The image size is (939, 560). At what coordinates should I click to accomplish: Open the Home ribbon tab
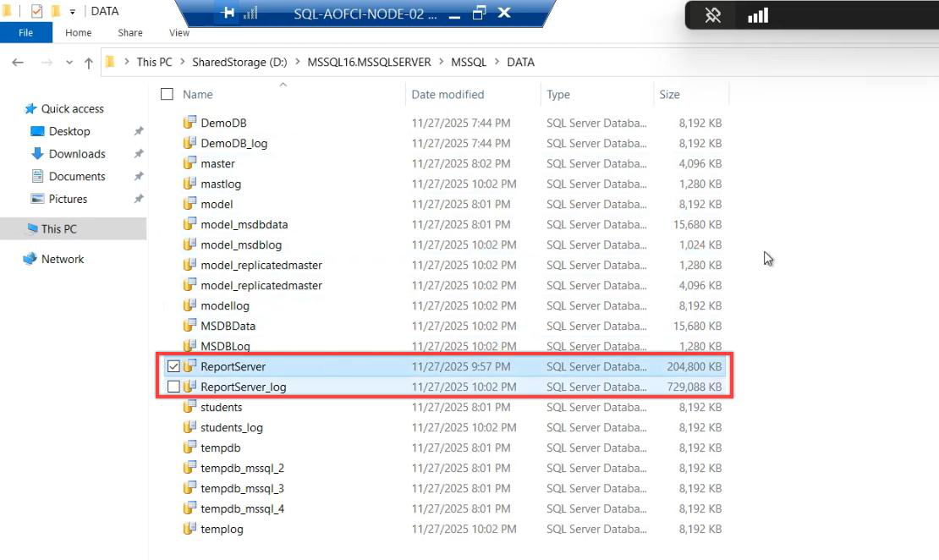pyautogui.click(x=79, y=32)
